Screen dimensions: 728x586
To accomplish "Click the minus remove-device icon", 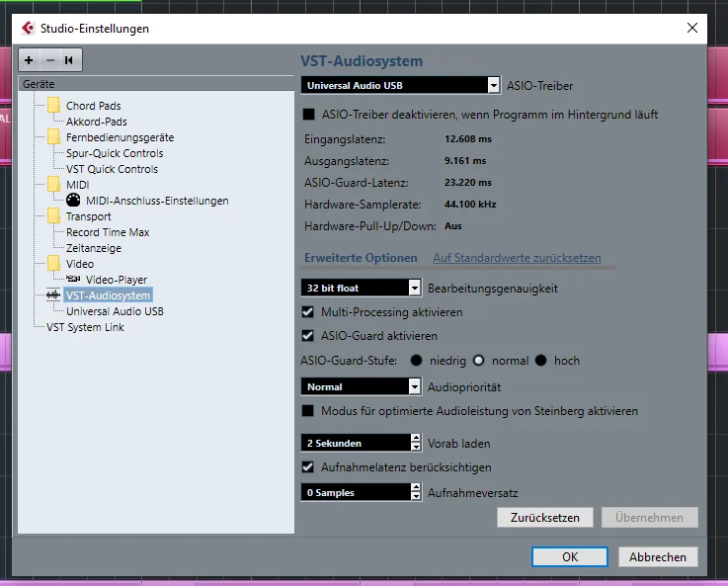I will coord(50,60).
